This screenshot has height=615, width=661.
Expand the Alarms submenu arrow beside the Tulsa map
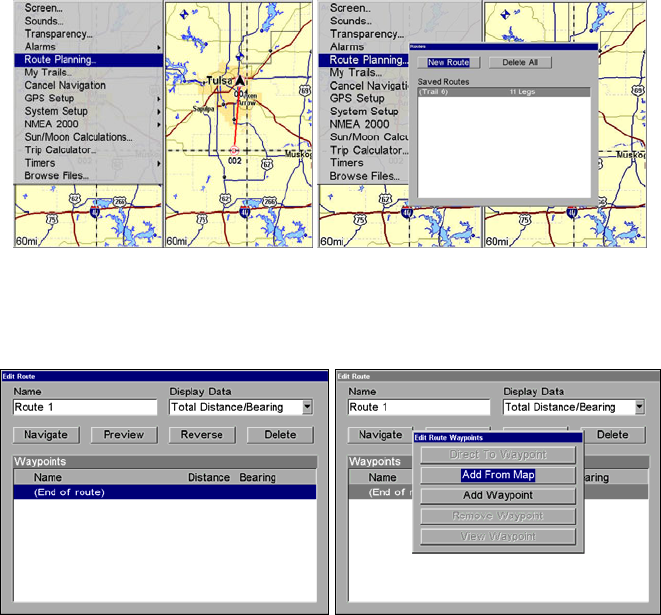click(159, 47)
